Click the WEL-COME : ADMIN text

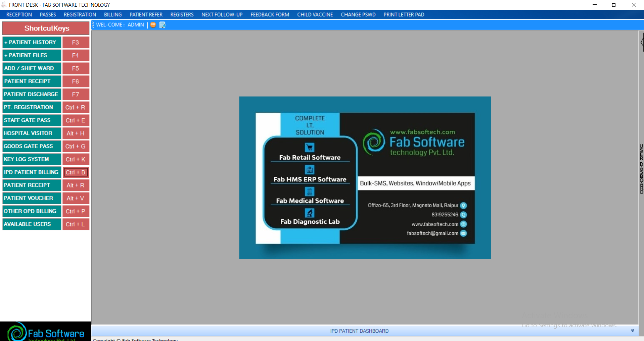click(120, 25)
